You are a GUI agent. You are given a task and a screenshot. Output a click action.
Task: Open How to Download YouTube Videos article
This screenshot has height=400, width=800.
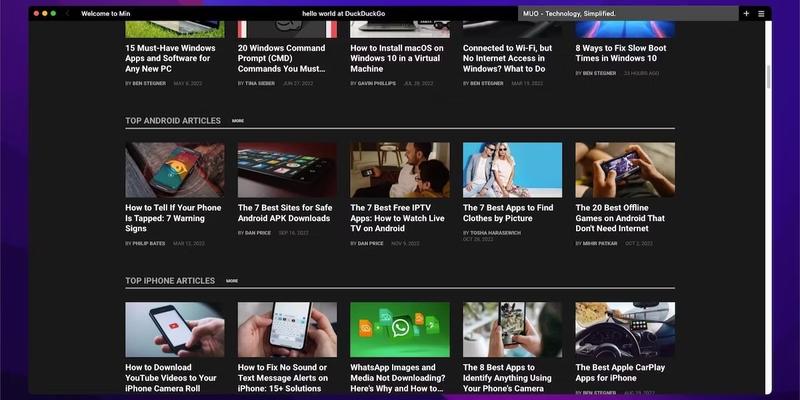click(x=171, y=378)
